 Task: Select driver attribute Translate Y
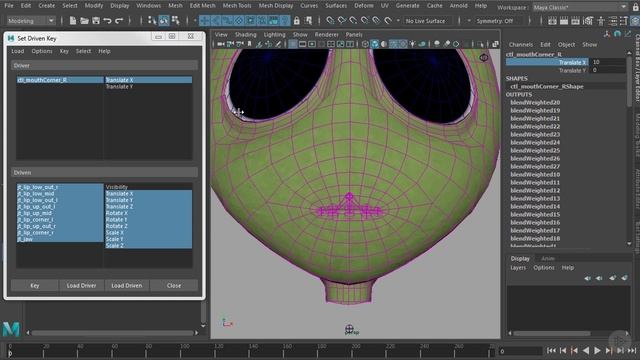[149, 87]
